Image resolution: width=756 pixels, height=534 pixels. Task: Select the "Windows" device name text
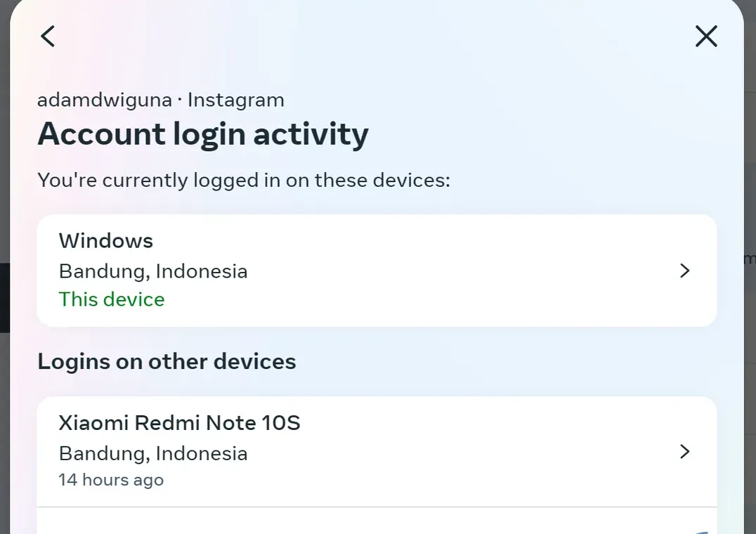pyautogui.click(x=106, y=241)
